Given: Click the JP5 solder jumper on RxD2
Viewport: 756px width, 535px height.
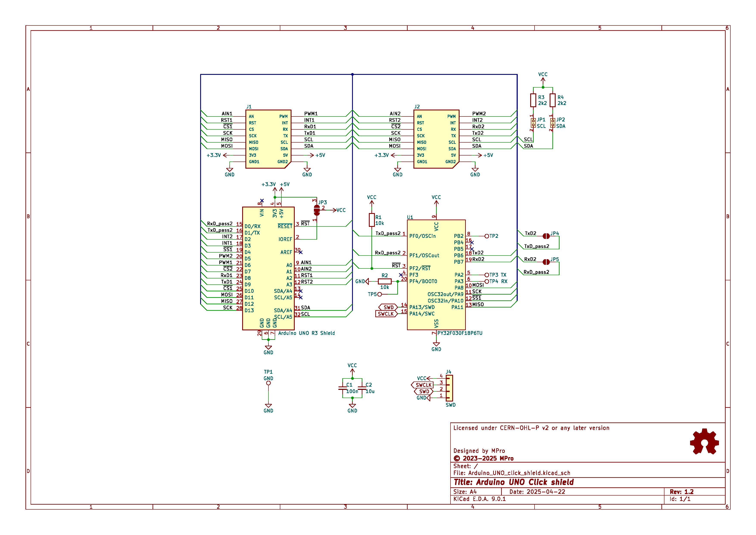Looking at the screenshot, I should pyautogui.click(x=546, y=262).
